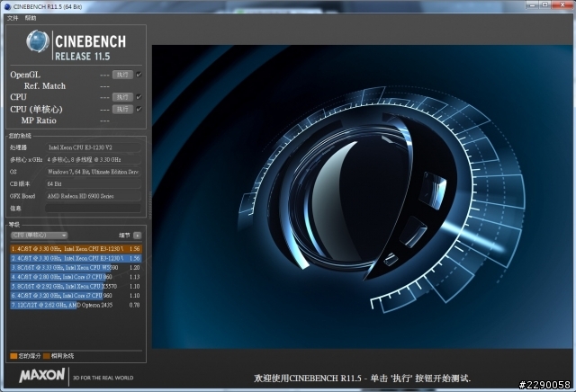576x392 pixels.
Task: Maximize the Cinebench window
Action: (544, 4)
